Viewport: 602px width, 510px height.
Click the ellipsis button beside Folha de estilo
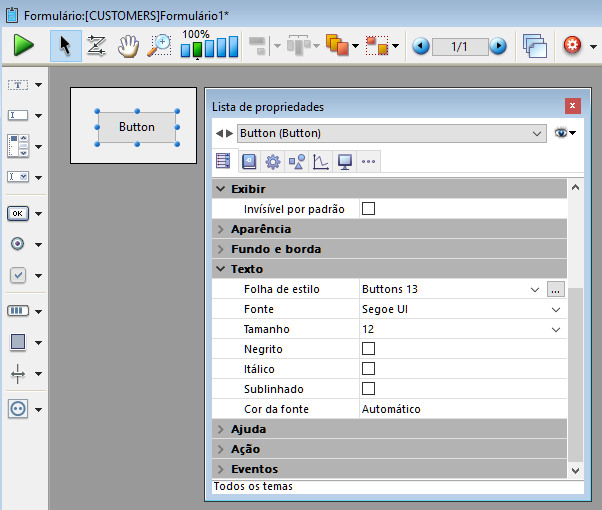(556, 289)
